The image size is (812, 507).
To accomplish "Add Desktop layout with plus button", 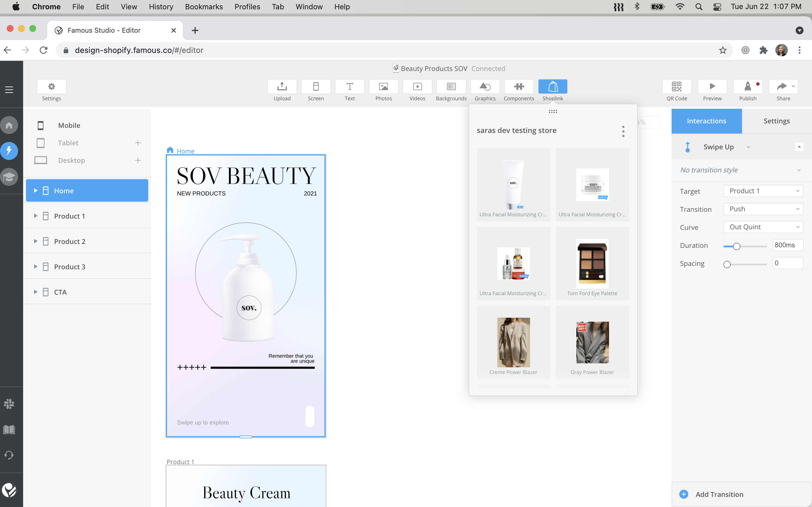I will pyautogui.click(x=138, y=160).
